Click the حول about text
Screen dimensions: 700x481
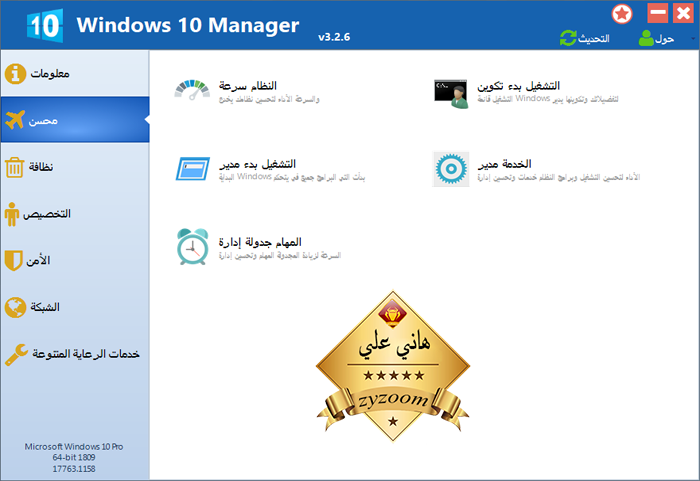[664, 39]
